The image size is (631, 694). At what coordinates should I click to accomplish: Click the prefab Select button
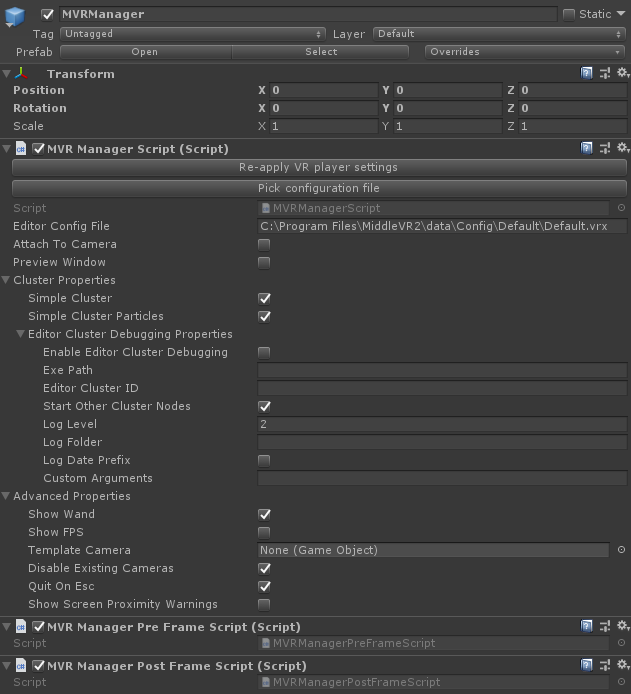tap(320, 52)
